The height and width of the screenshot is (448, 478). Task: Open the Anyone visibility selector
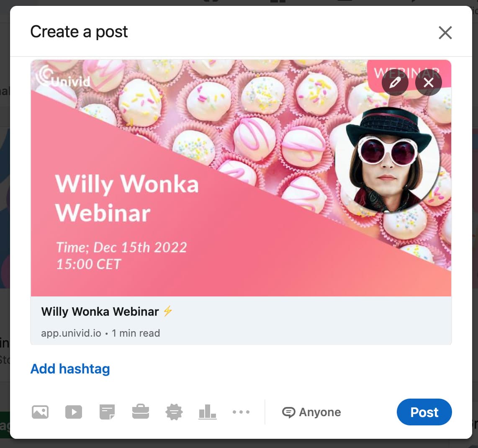click(311, 412)
